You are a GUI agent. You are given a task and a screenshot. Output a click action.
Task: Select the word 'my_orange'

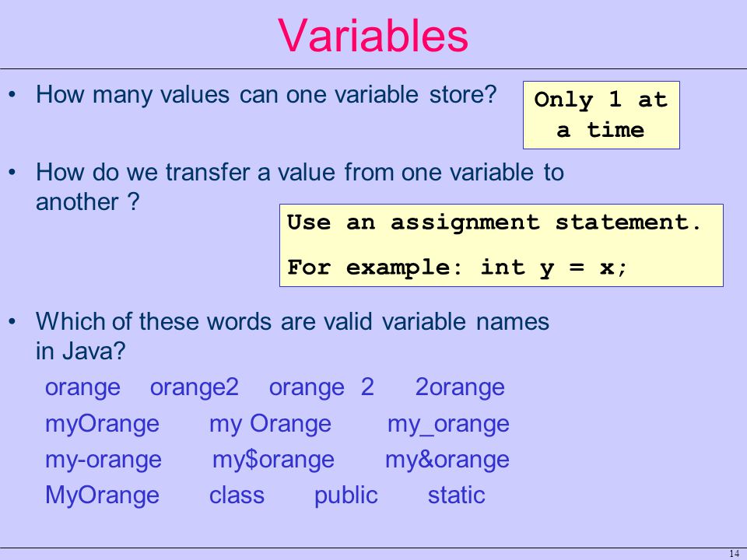click(x=448, y=425)
